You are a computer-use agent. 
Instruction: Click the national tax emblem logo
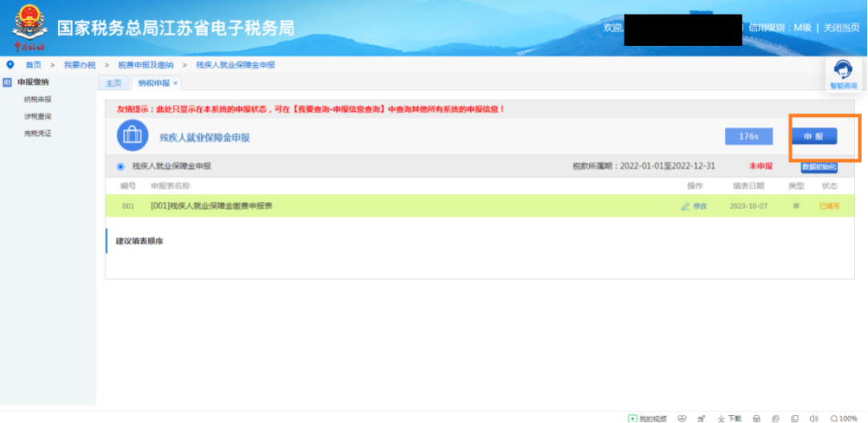pyautogui.click(x=30, y=27)
